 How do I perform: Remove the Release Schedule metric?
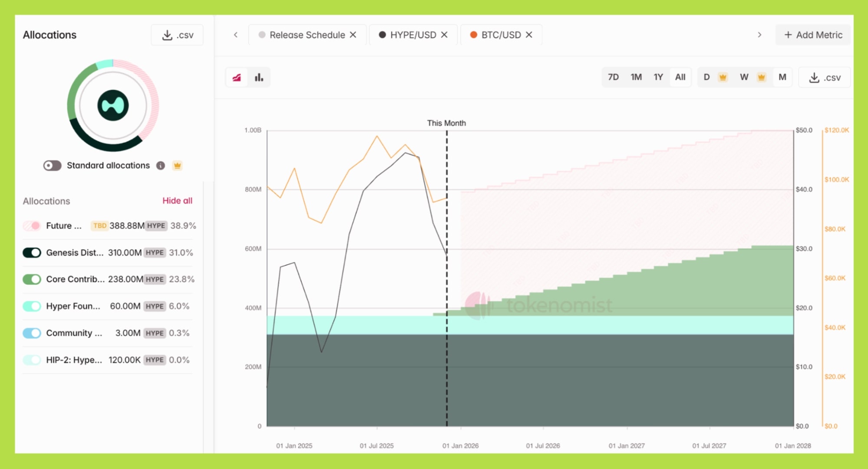pos(353,35)
